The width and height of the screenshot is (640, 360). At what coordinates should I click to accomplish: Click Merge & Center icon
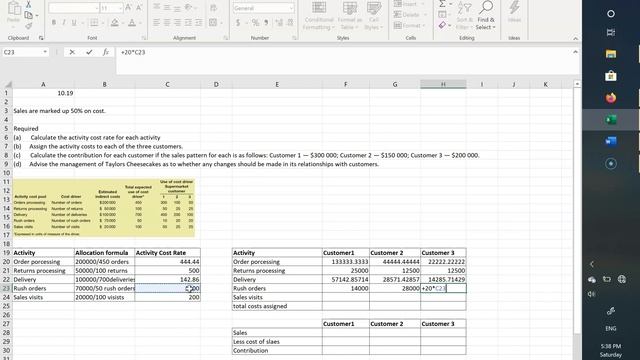(213, 23)
